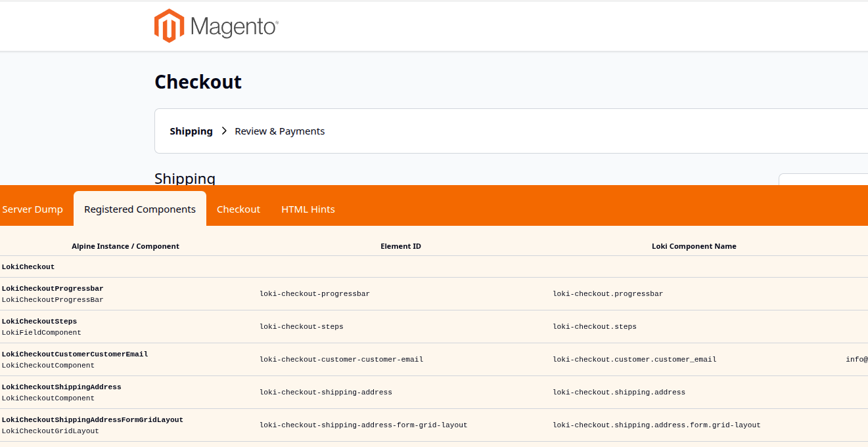868x447 pixels.
Task: Switch to the Checkout debug tab
Action: tap(239, 209)
